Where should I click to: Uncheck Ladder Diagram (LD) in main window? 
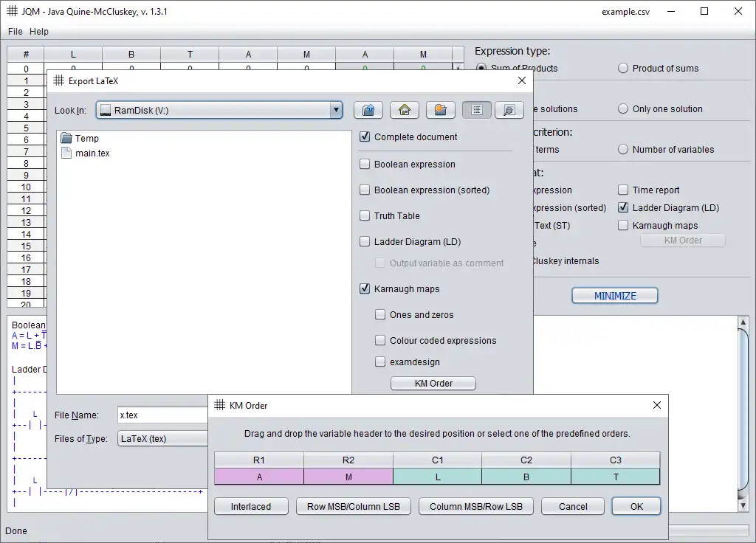coord(623,207)
